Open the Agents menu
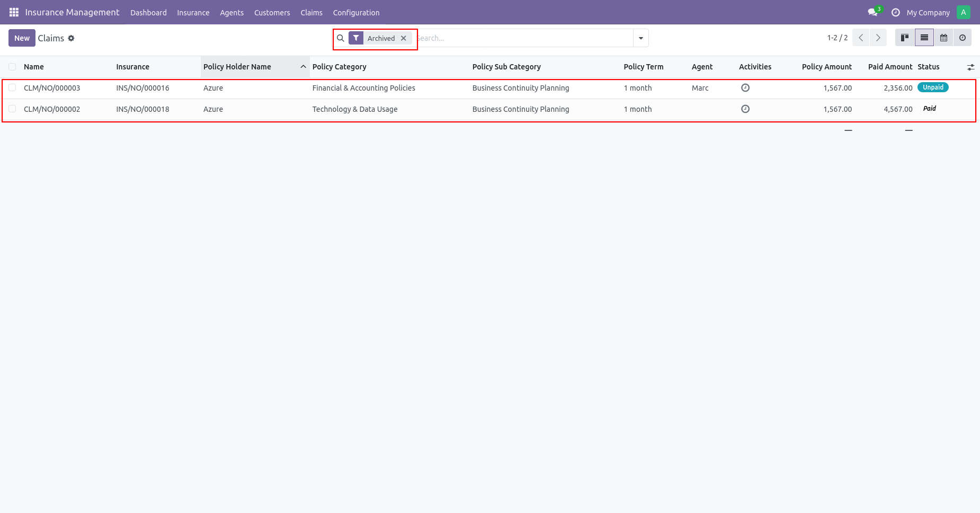Viewport: 980px width, 513px height. pos(231,13)
